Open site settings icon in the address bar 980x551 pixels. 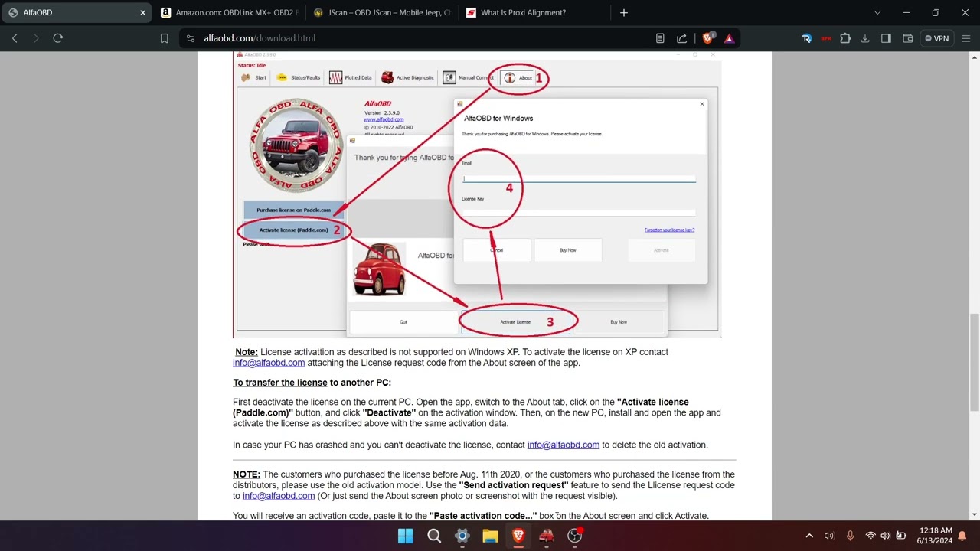[191, 38]
